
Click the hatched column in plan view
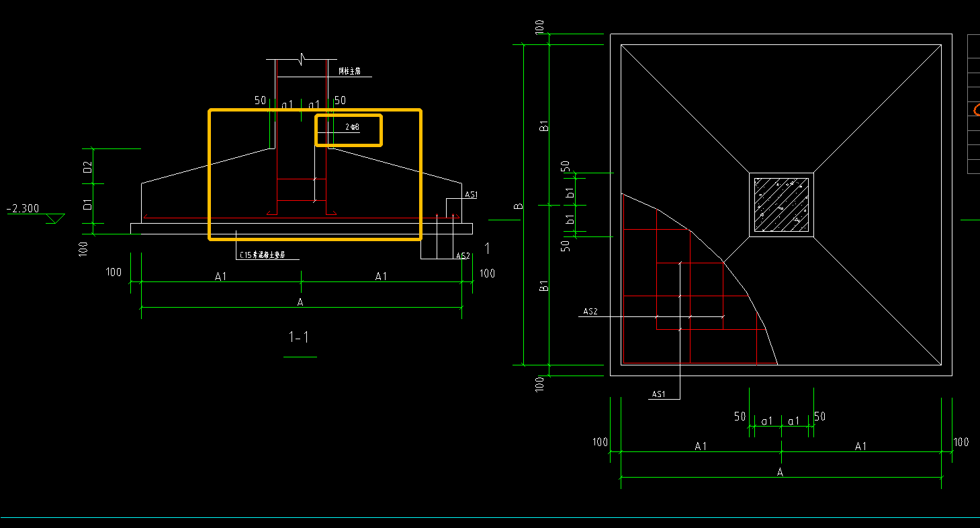781,205
